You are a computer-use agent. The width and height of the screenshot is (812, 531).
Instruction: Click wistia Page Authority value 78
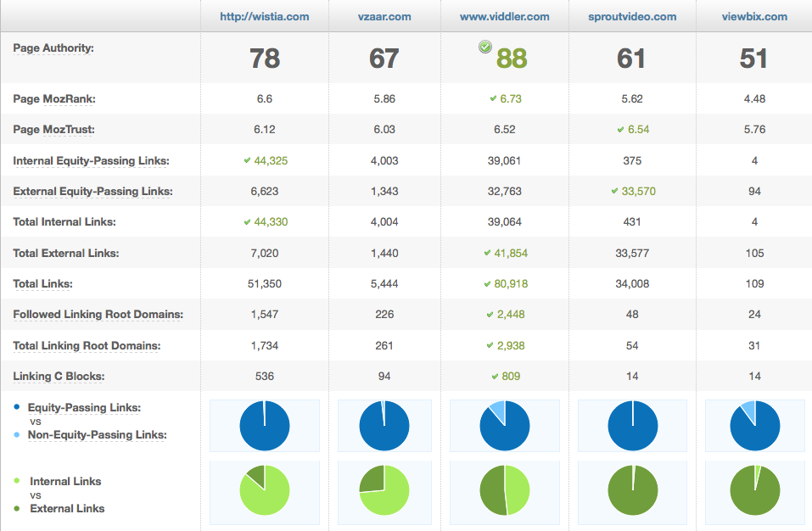[x=265, y=59]
